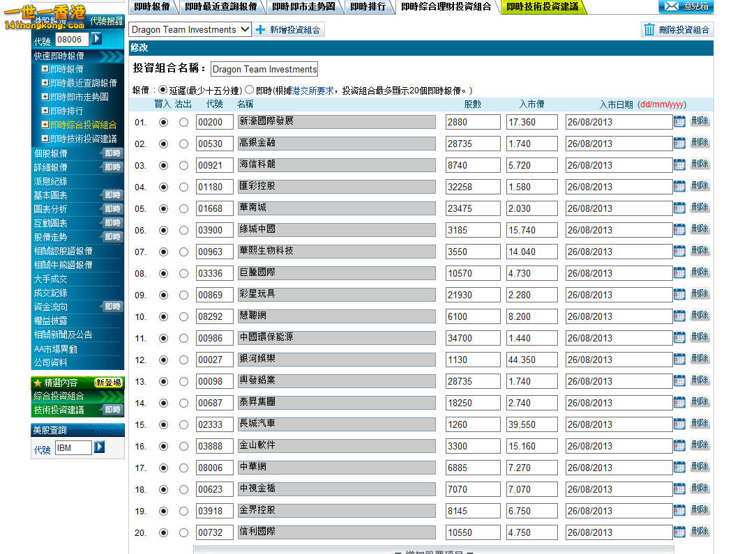Expand the 快速即時報價 sidebar section
756x554 pixels.
pos(77,56)
